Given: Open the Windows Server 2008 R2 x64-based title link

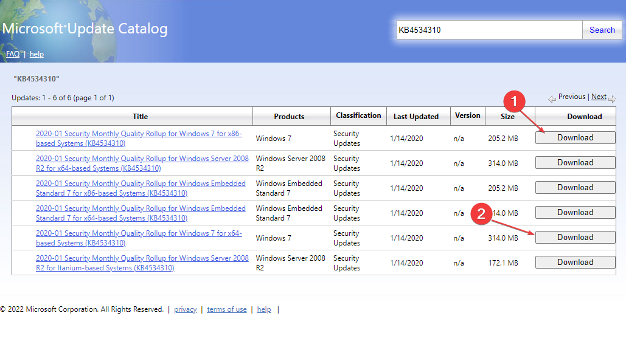Looking at the screenshot, I should pos(142,163).
